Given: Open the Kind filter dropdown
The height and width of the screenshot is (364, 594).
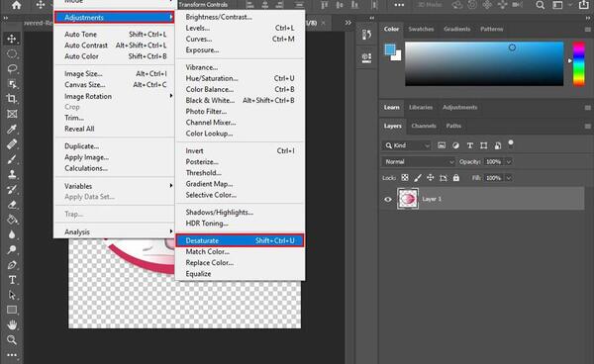Looking at the screenshot, I should pos(407,145).
